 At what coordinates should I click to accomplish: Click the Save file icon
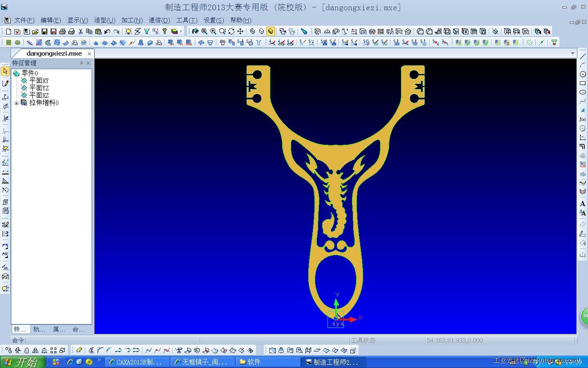(x=44, y=31)
